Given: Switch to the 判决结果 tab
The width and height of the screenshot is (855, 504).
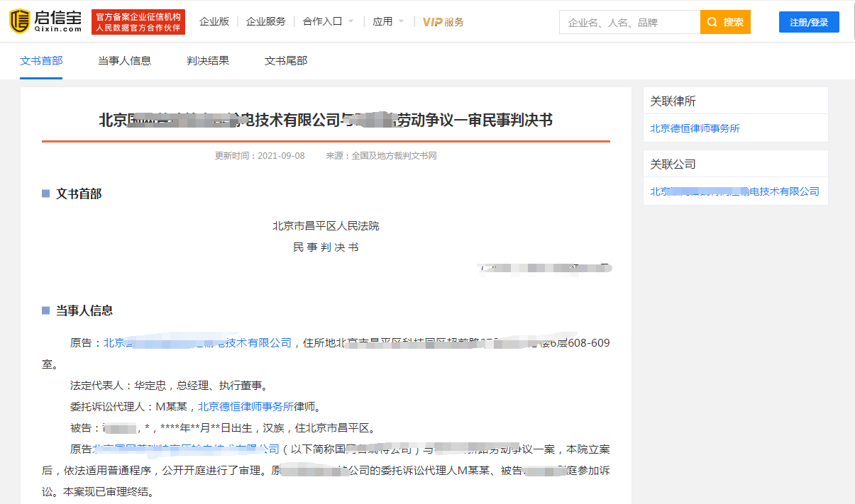Looking at the screenshot, I should coord(208,60).
